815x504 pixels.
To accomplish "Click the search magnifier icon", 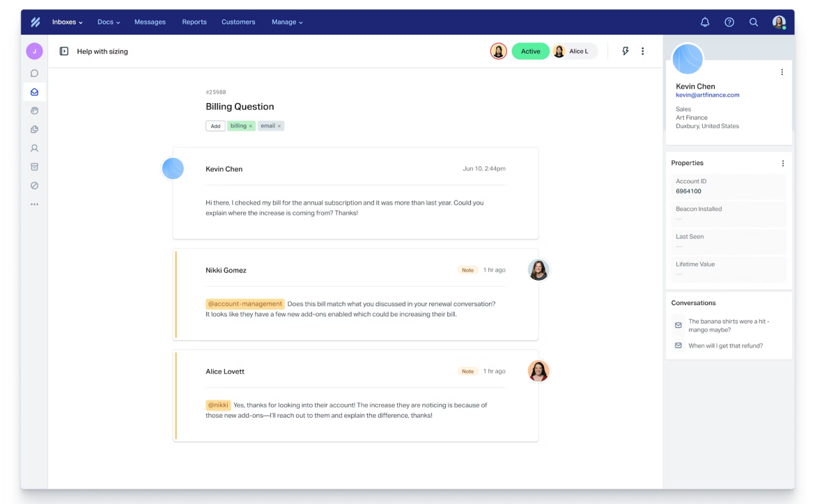I will coord(754,22).
